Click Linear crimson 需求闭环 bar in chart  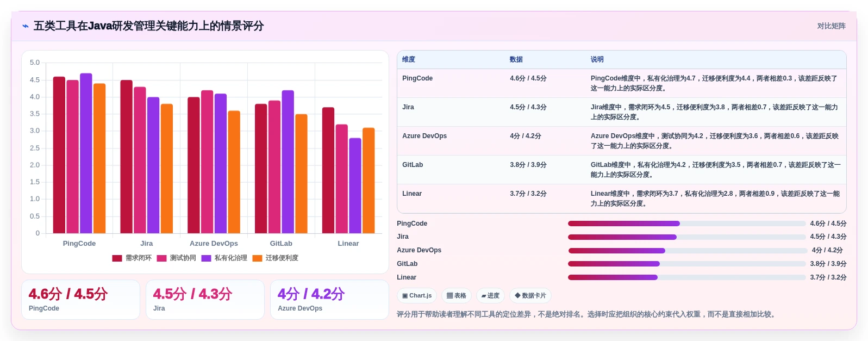tap(328, 170)
